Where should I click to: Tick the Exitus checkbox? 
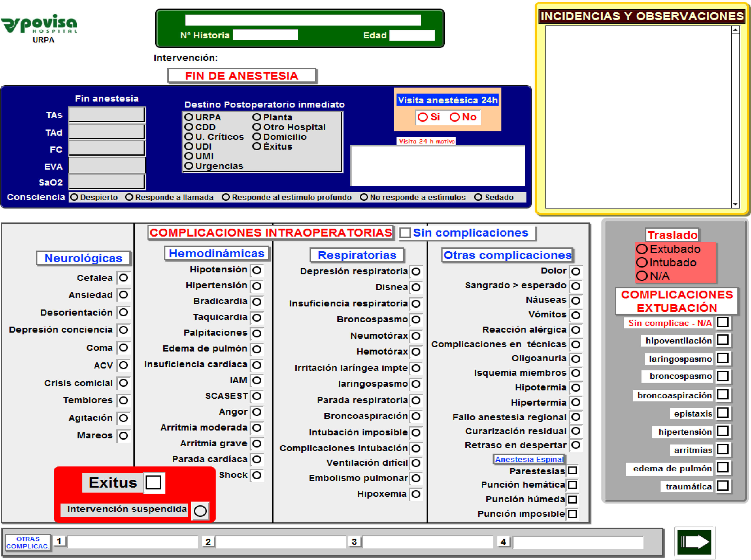(153, 482)
